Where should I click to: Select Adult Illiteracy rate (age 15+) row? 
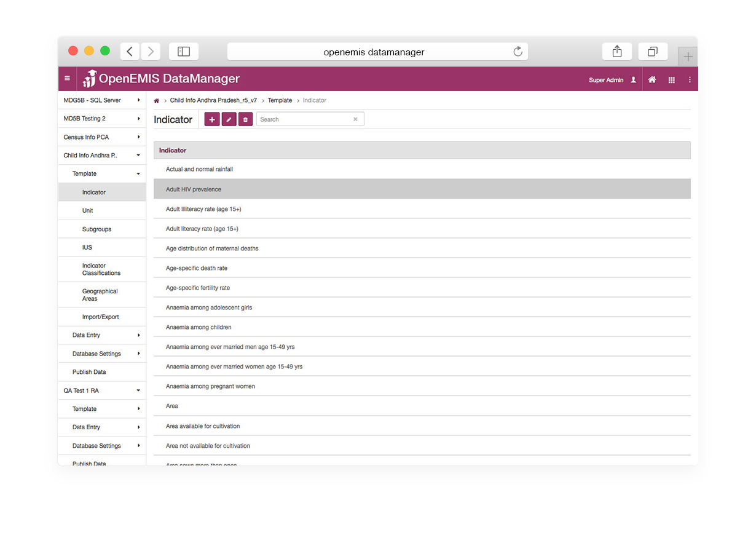[422, 209]
